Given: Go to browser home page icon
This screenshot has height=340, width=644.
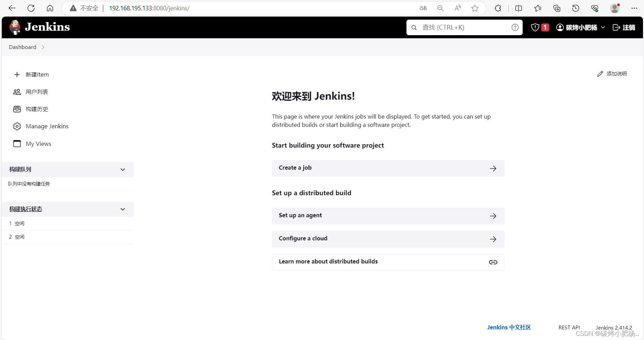Looking at the screenshot, I should pos(50,8).
